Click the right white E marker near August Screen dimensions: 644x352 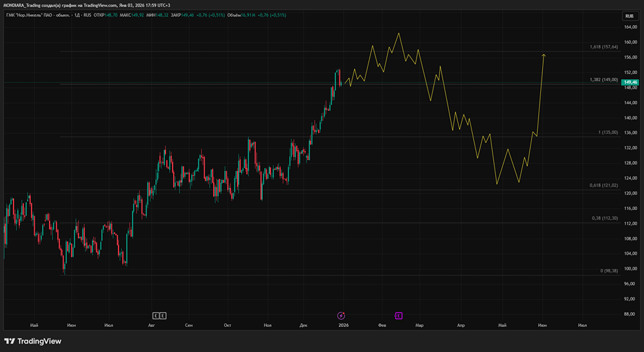[163, 315]
